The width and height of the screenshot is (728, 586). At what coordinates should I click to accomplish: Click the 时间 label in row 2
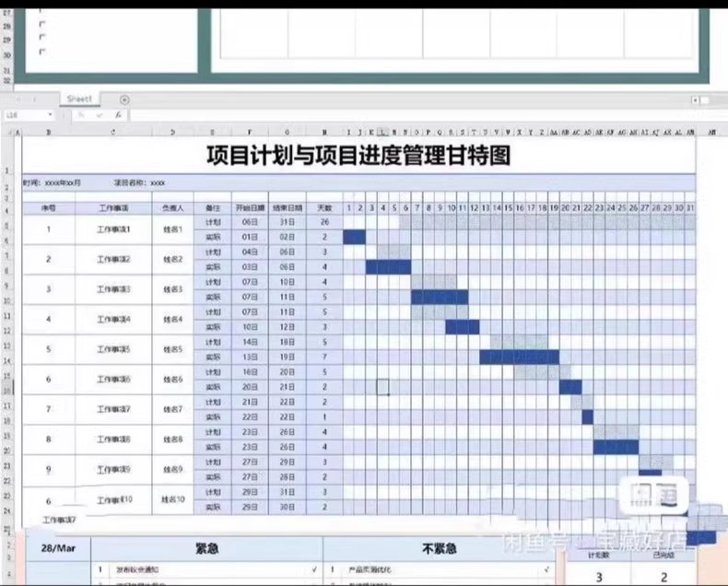point(52,183)
